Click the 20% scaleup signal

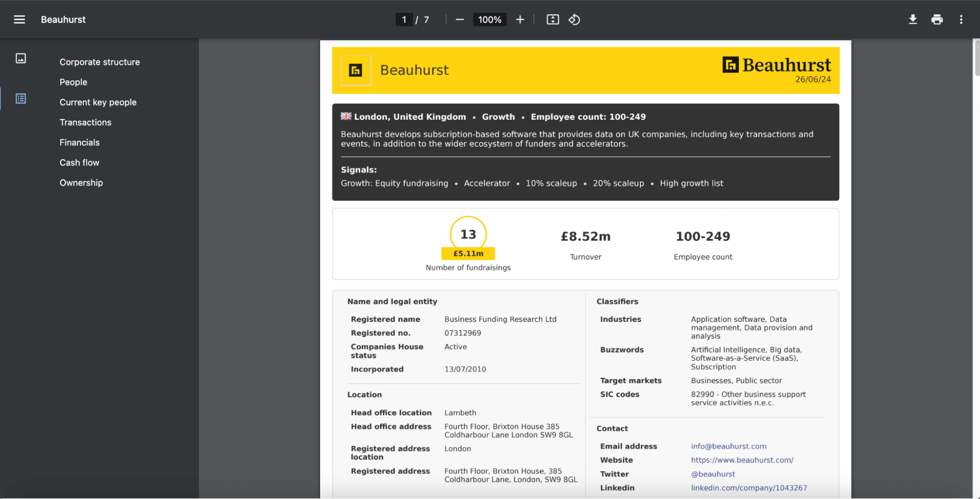click(618, 183)
